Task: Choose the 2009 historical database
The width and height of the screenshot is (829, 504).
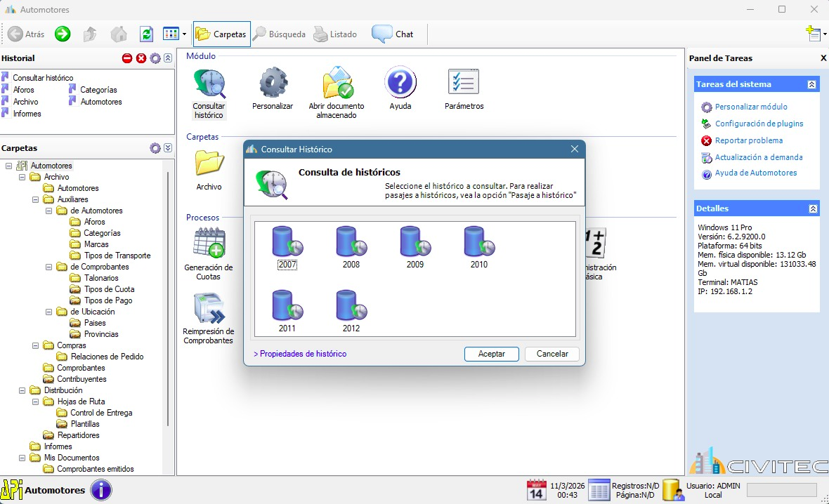Action: (415, 247)
